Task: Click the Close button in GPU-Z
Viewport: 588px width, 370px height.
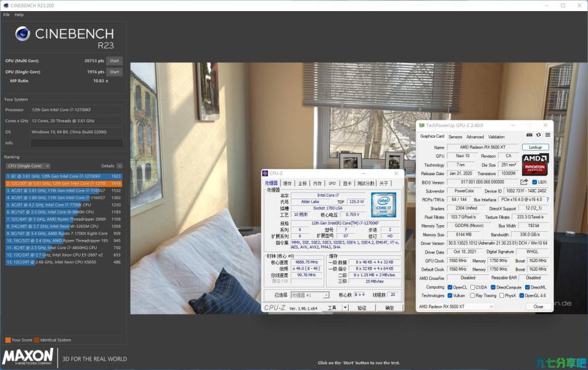Action: (x=538, y=306)
